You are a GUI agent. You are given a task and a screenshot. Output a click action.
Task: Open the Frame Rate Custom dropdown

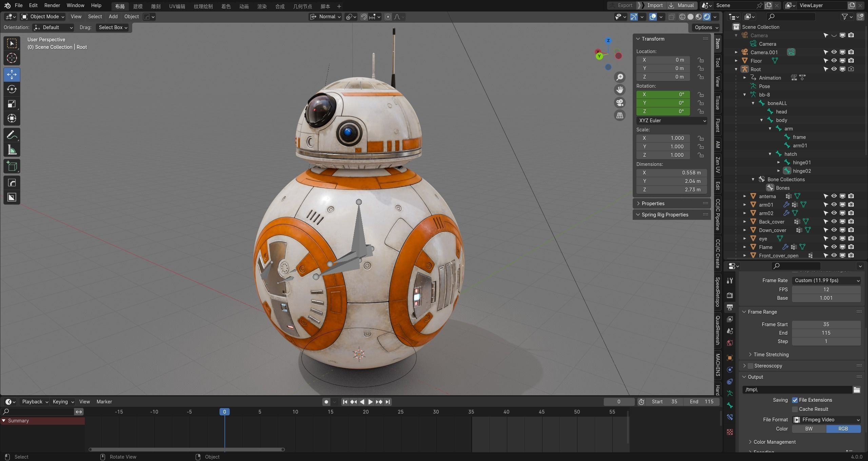(x=826, y=280)
